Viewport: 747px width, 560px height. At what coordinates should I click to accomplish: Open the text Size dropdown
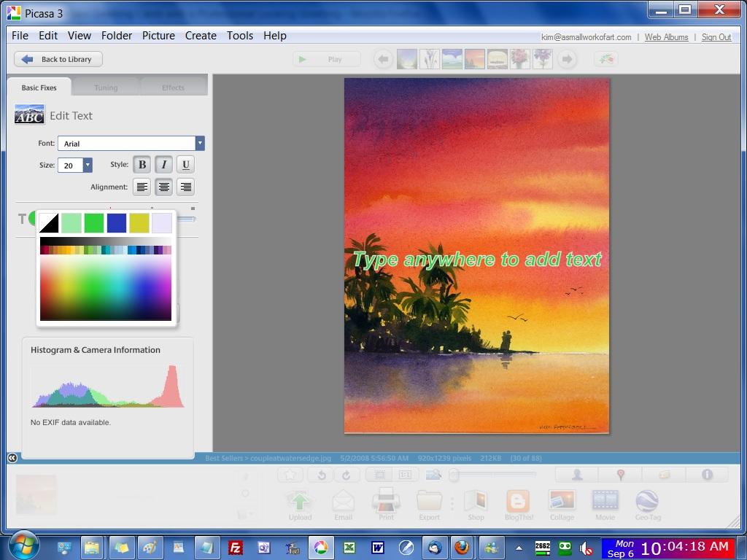click(x=88, y=166)
